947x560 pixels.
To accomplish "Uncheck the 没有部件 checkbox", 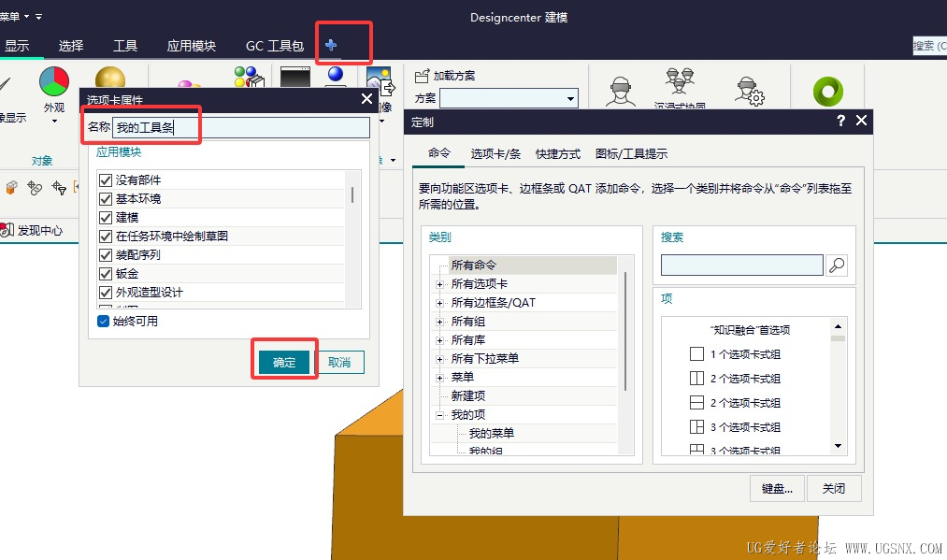I will [x=106, y=180].
